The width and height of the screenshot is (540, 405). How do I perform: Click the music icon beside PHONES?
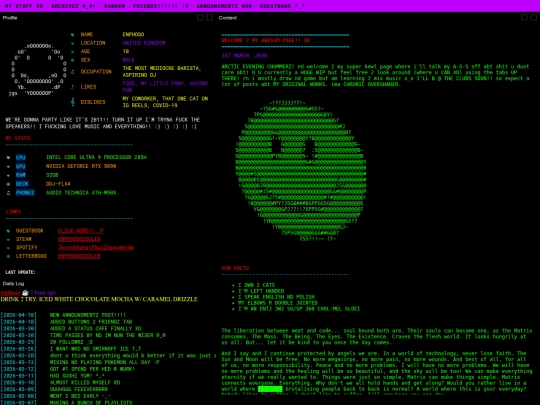8,193
